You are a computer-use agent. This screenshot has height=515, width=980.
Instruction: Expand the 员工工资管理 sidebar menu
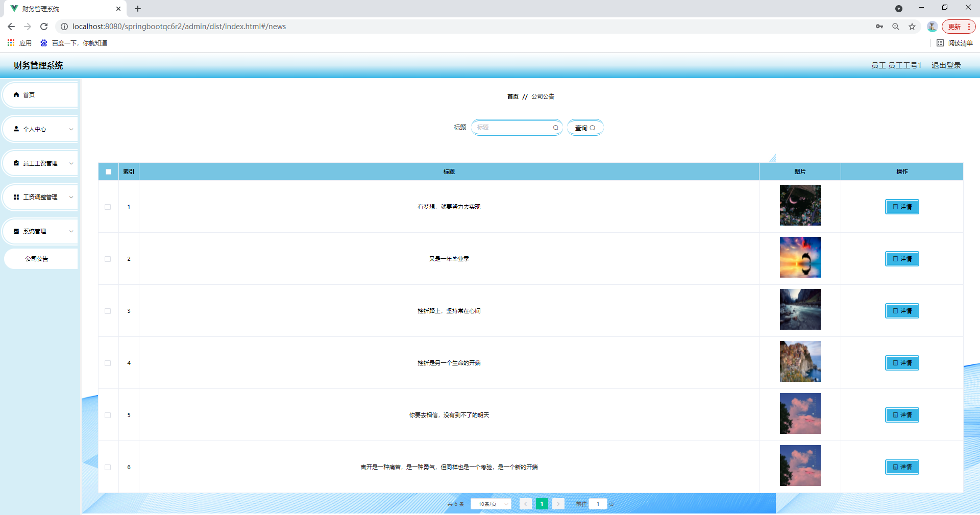tap(41, 163)
